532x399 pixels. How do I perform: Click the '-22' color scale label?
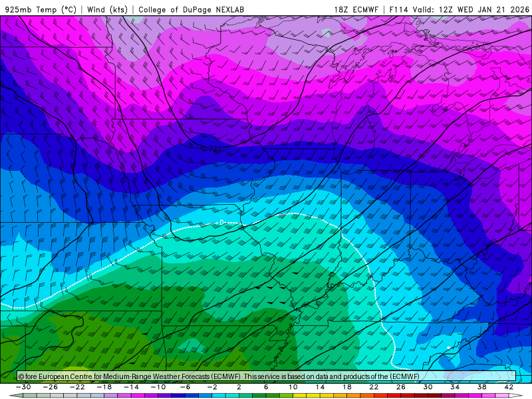point(77,387)
